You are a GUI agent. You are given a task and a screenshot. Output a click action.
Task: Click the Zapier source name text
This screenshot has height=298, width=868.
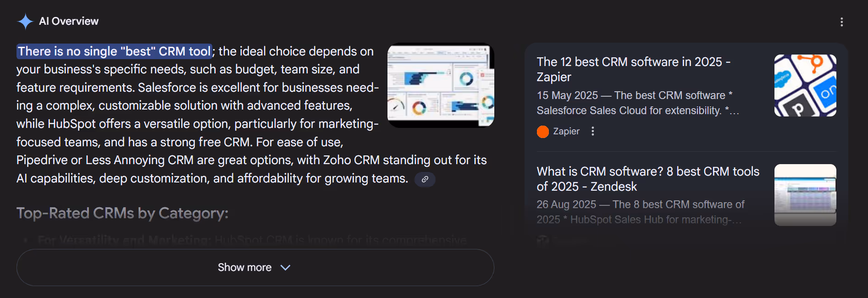(x=566, y=132)
